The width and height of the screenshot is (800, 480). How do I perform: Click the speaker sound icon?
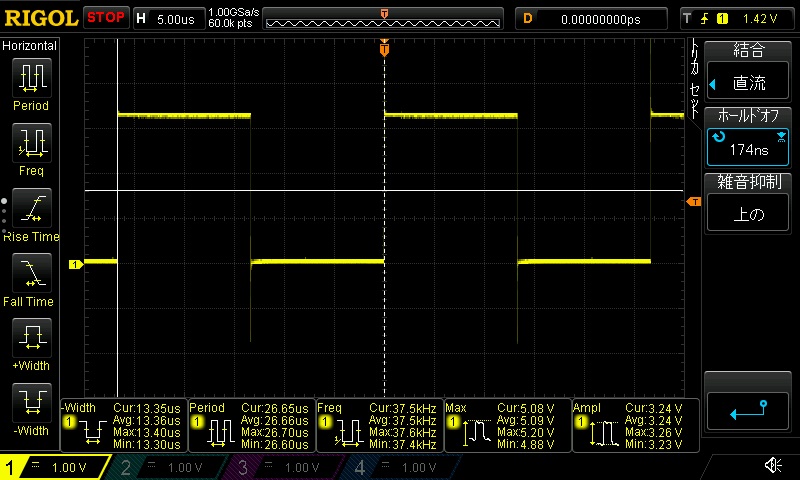tap(773, 466)
